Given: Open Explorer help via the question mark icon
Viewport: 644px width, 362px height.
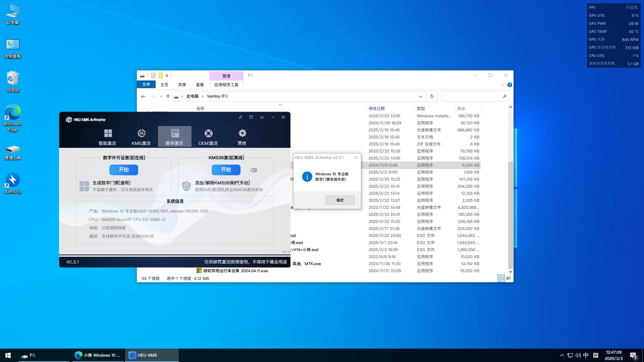Looking at the screenshot, I should point(510,85).
